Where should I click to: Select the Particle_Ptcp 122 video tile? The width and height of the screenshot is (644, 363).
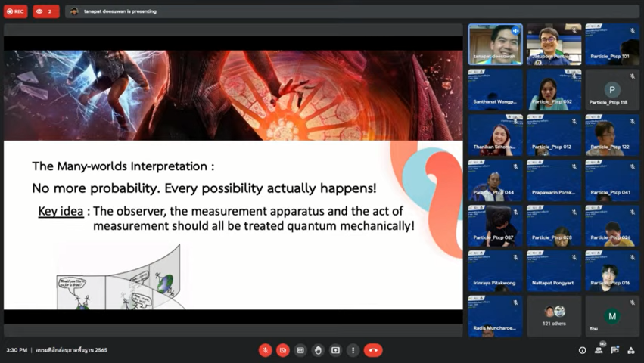(x=612, y=135)
